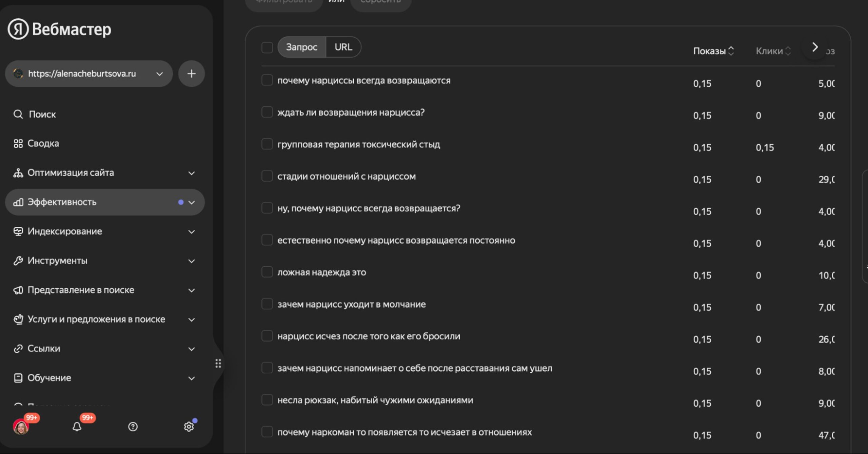Expand Индексирование menu chevron
The image size is (868, 454).
(x=192, y=232)
